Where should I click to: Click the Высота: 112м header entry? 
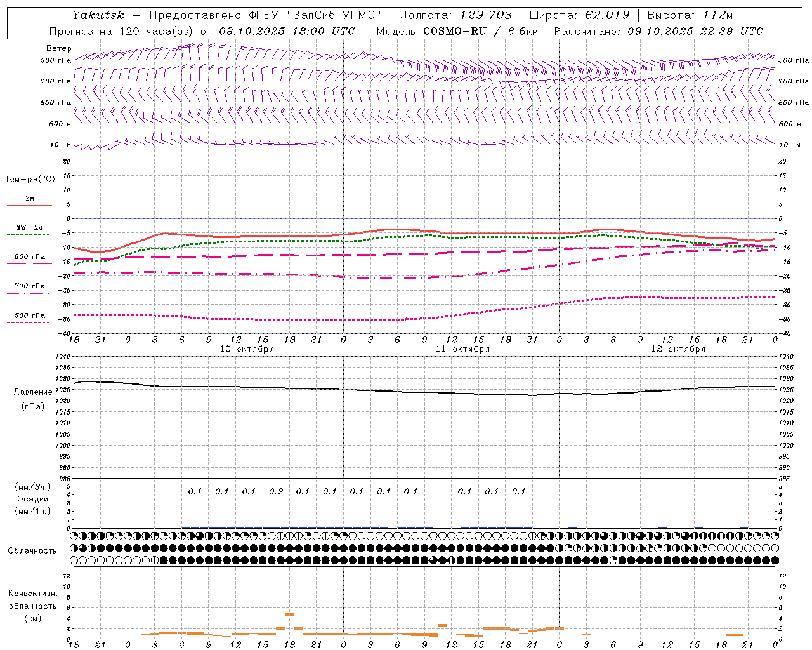pos(690,15)
